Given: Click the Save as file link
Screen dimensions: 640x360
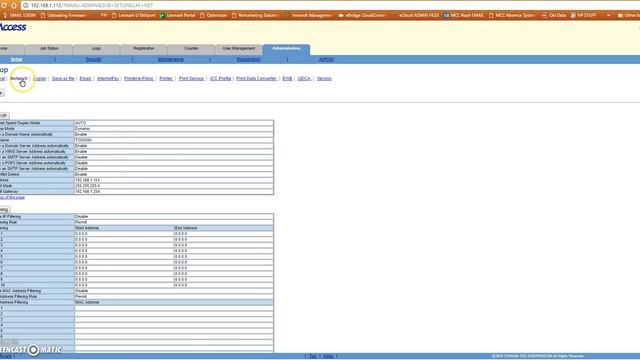Looking at the screenshot, I should coord(63,78).
